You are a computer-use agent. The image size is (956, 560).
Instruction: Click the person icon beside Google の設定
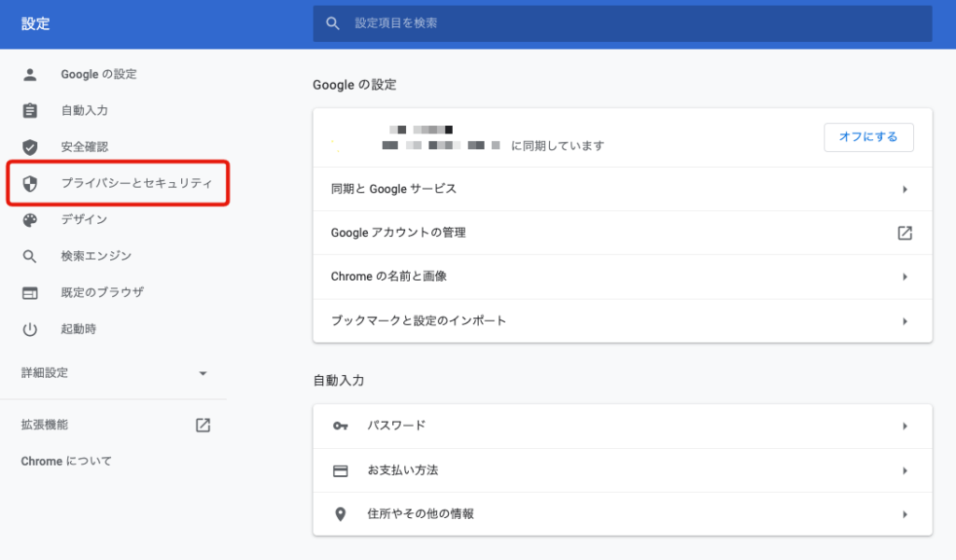pos(30,75)
